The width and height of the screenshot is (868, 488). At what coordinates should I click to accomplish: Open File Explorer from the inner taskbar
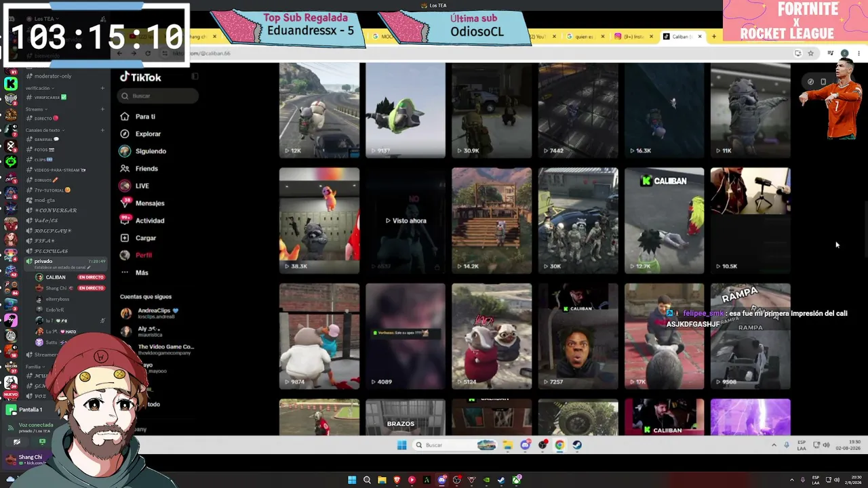click(x=507, y=445)
